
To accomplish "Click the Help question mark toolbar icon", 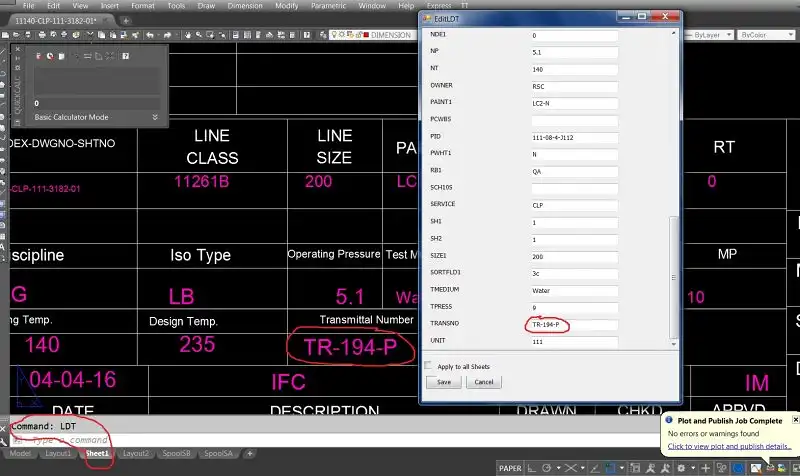I will [307, 35].
